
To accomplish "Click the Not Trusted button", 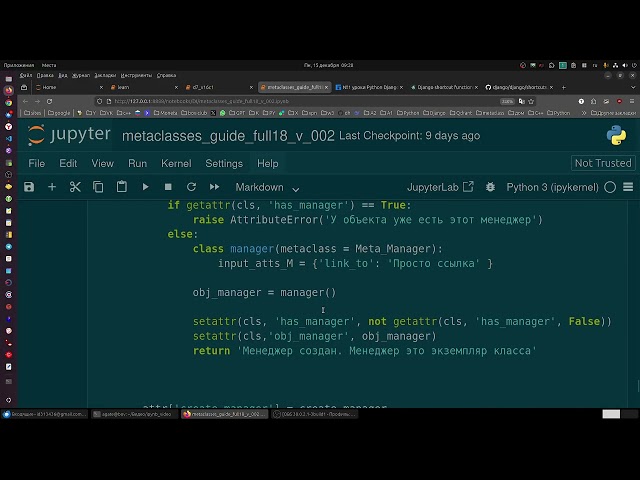I will (603, 163).
